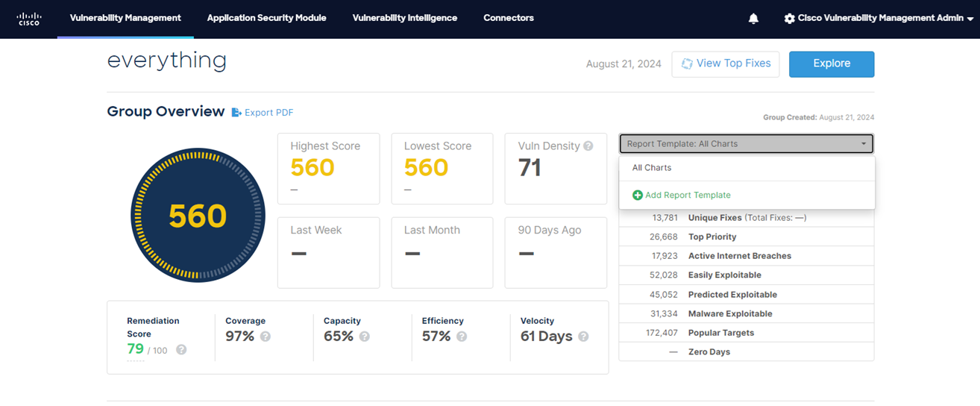Click the Efficiency 57% value
Image resolution: width=980 pixels, height=406 pixels.
tap(436, 337)
